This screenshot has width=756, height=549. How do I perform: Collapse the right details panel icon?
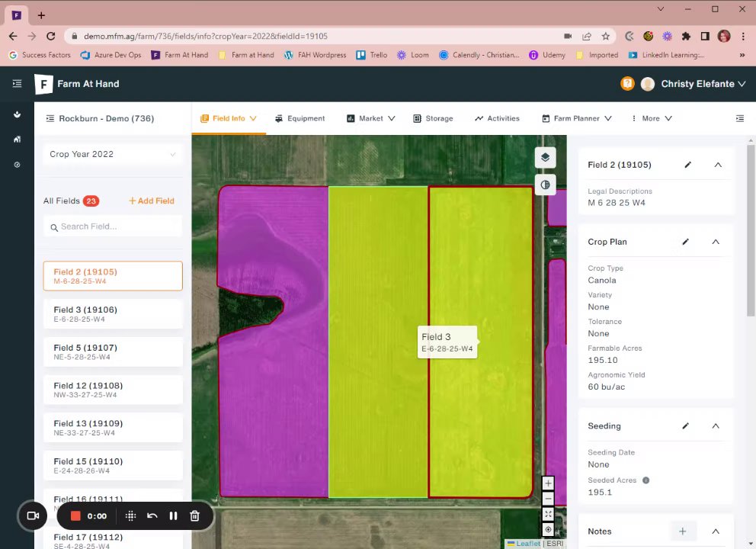739,118
